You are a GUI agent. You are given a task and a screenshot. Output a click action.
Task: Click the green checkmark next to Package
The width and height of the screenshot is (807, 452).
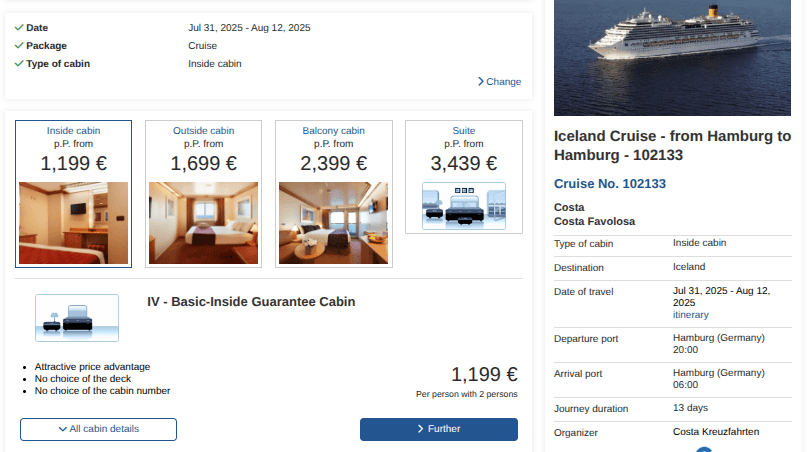coord(20,45)
